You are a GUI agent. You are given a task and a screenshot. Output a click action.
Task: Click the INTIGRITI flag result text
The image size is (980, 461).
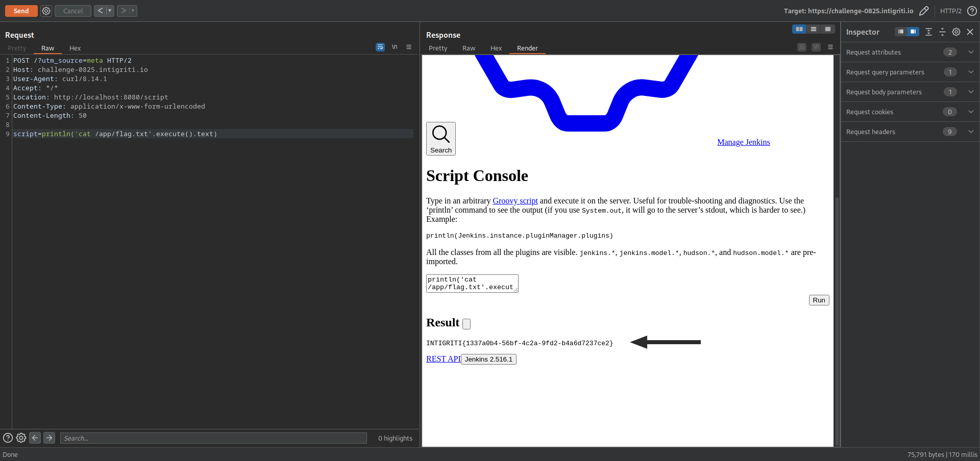pos(520,343)
